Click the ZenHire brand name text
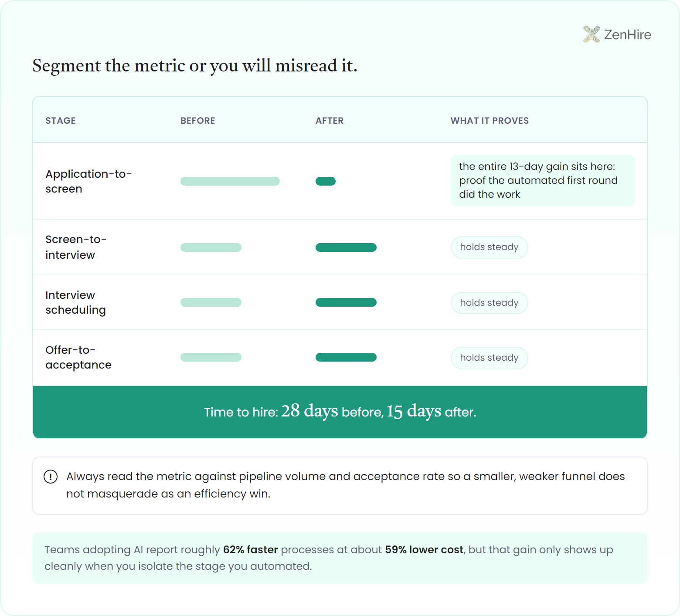This screenshot has height=616, width=680. (x=627, y=34)
